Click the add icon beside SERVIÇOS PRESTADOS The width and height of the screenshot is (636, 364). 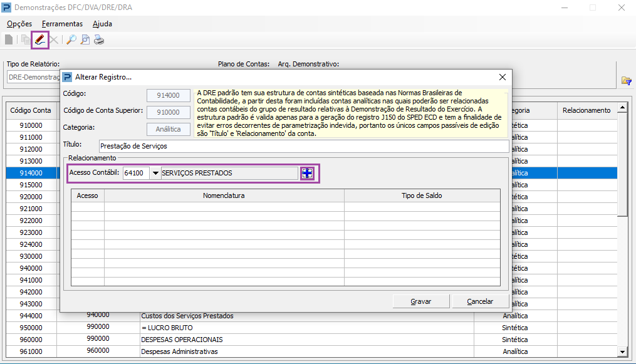click(306, 173)
